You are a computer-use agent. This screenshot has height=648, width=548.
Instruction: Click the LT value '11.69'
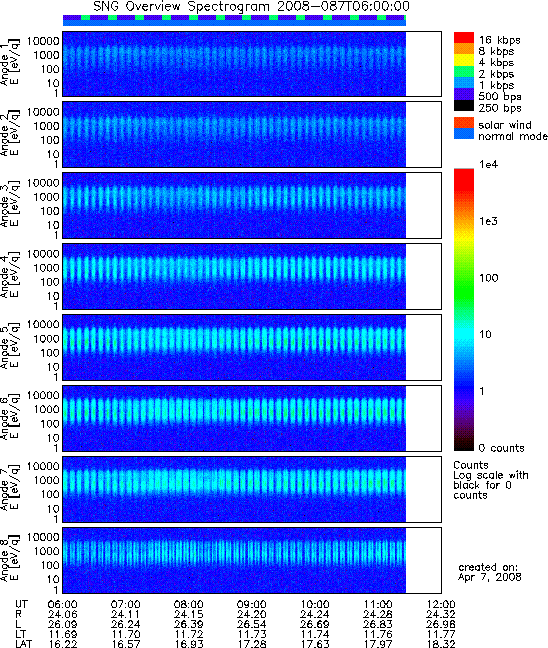[62, 634]
